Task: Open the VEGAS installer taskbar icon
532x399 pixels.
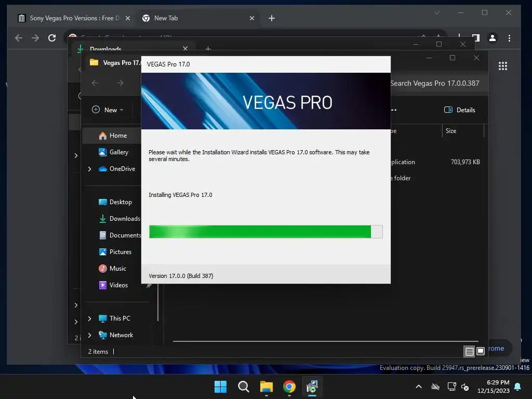Action: pyautogui.click(x=312, y=387)
